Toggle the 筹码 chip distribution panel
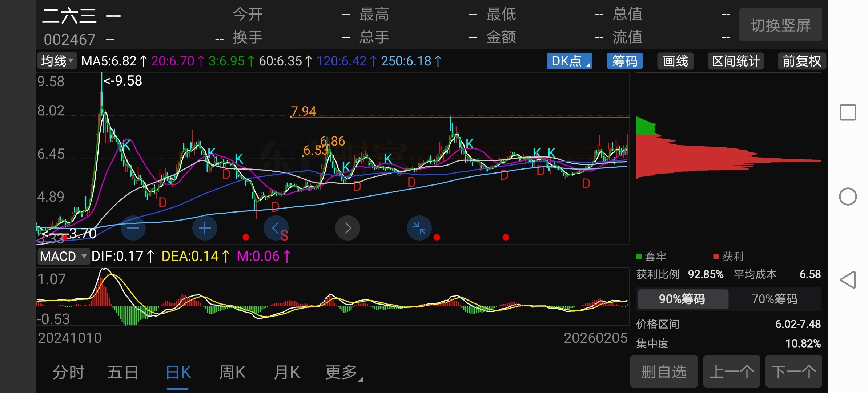This screenshot has height=393, width=868. (624, 61)
